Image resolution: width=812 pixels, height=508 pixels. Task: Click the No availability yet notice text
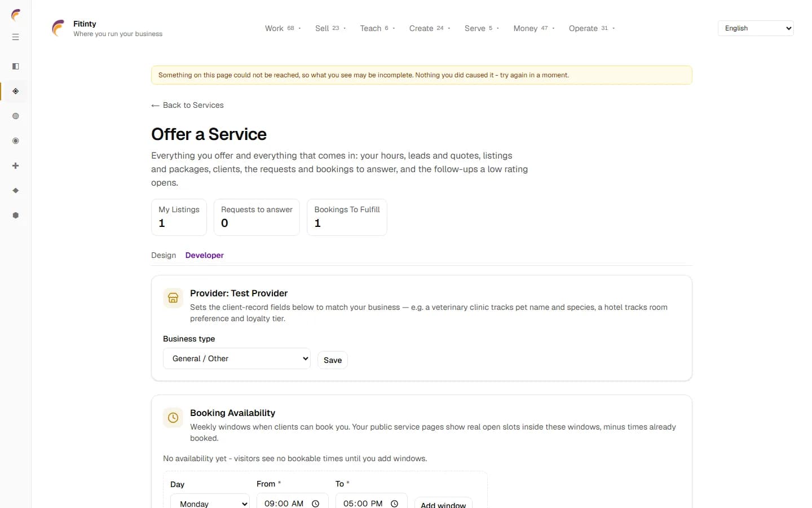[x=295, y=458]
